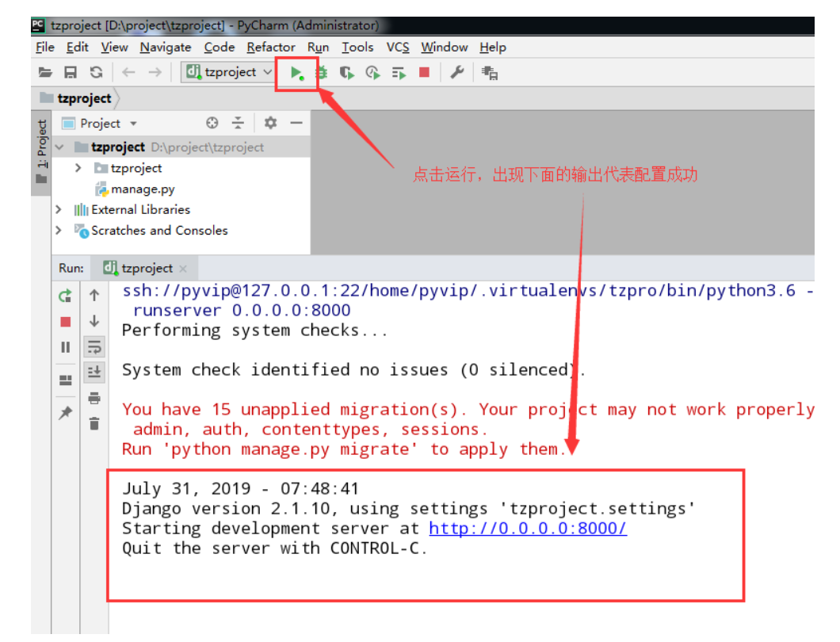Screen dimensions: 840x642
Task: Select manage.py in the project tree
Action: pos(135,189)
